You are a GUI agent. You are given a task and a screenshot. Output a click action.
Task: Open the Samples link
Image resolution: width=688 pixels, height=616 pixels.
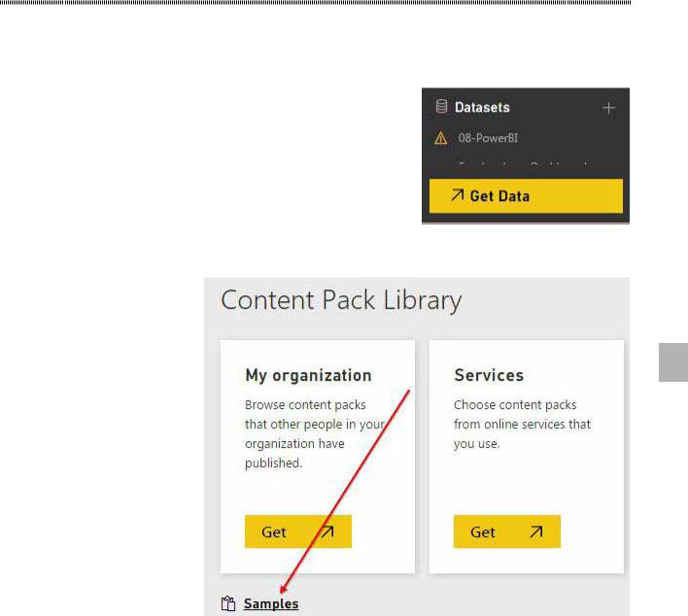click(271, 603)
